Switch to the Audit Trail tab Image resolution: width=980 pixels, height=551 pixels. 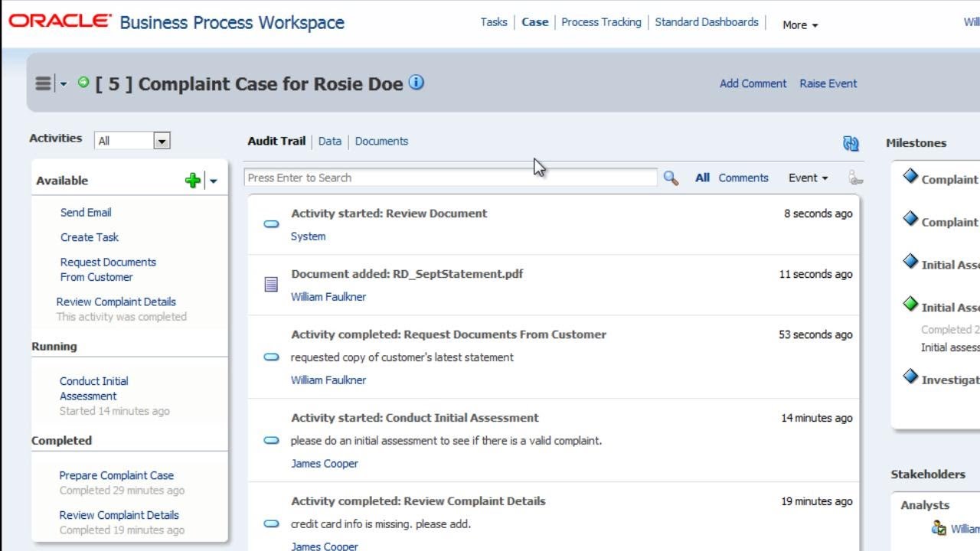coord(276,141)
